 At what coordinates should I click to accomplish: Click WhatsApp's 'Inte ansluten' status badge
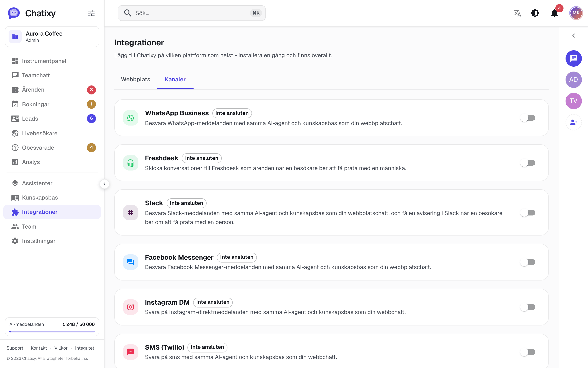click(x=232, y=113)
